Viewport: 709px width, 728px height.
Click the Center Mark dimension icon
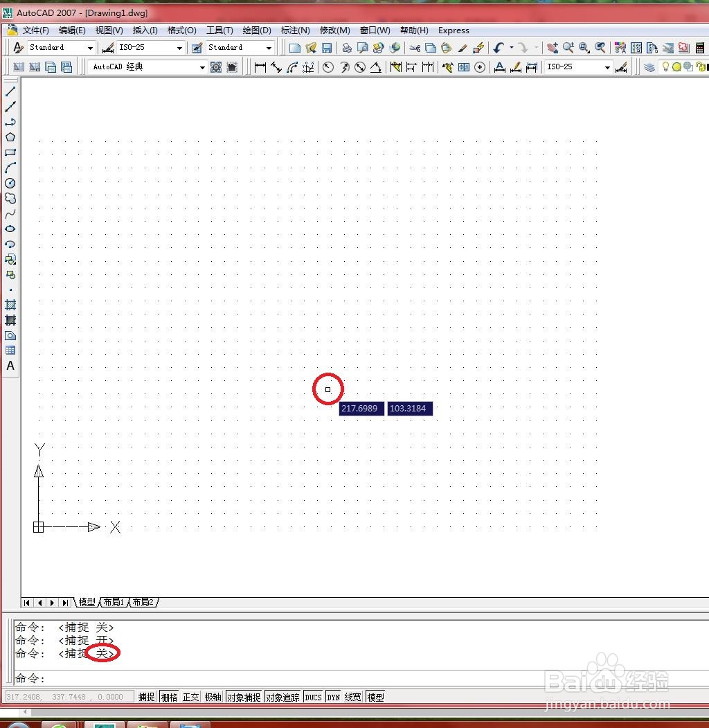pos(480,67)
